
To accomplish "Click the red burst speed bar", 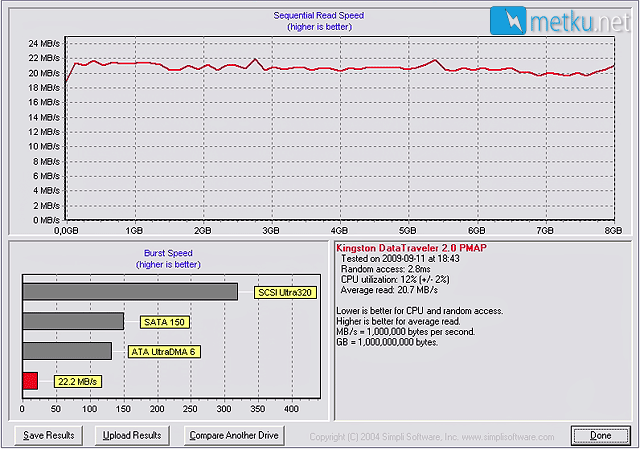I will [30, 381].
